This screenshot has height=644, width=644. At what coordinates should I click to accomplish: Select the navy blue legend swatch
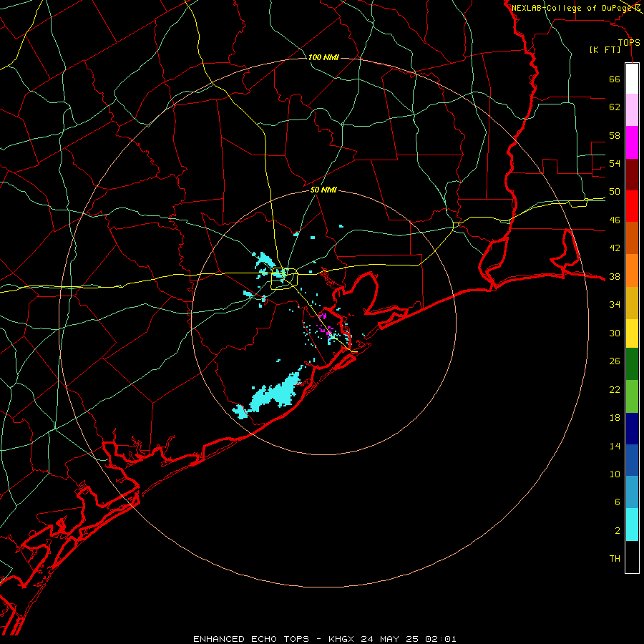(632, 429)
